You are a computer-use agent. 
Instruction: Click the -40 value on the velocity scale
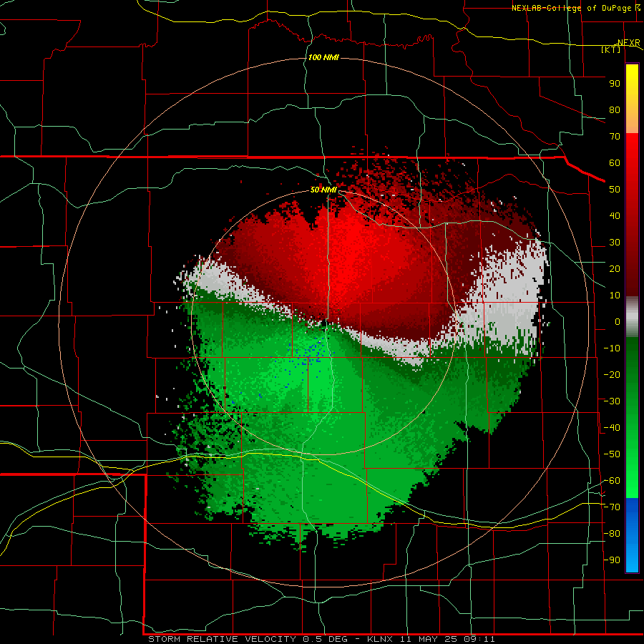point(612,428)
